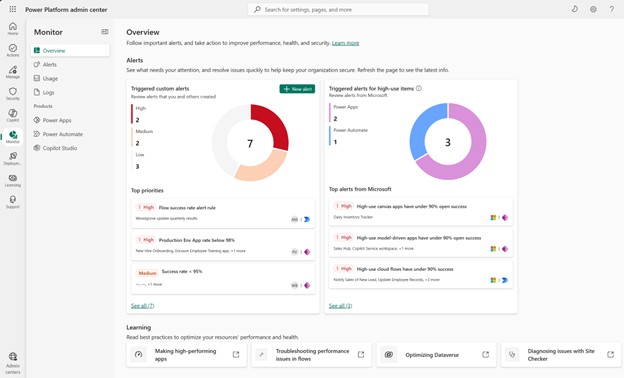Click the search settings input field
Screen dimensions: 624x378
tap(338, 9)
